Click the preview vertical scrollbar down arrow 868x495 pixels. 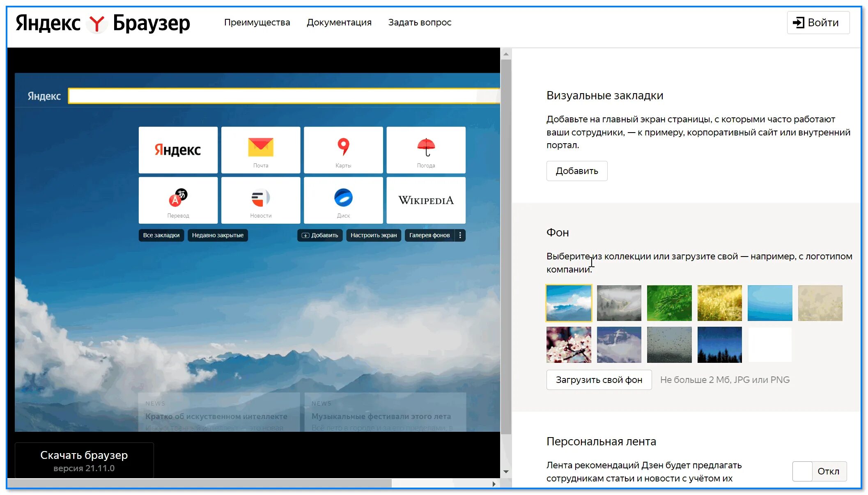pos(506,472)
